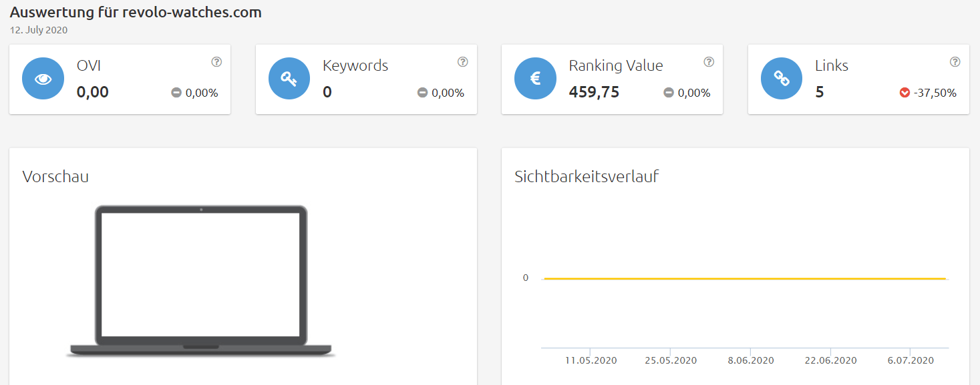The image size is (980, 385).
Task: Click the grey neutral indicator in OVI card
Action: [x=176, y=93]
